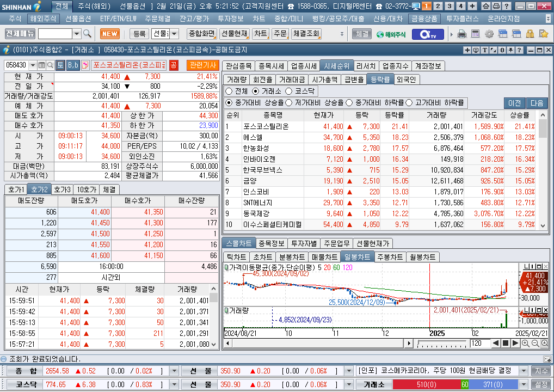Click the 등록 toolbar button
The image size is (554, 392).
tap(139, 34)
